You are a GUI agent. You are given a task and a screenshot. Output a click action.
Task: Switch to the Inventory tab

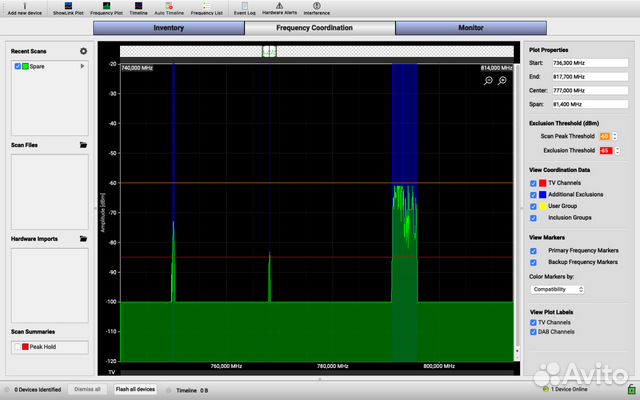click(x=169, y=28)
